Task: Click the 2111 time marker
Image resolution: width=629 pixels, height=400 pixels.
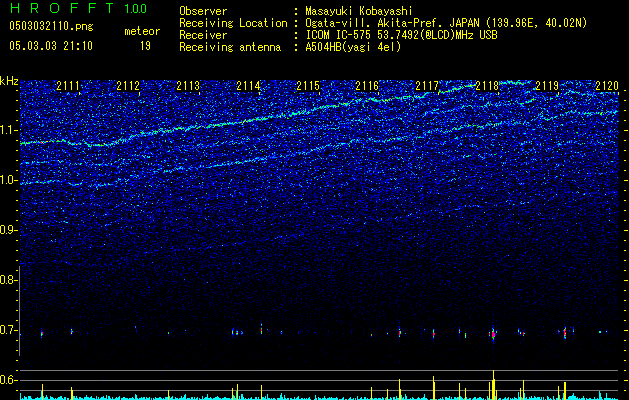Action: (x=68, y=86)
